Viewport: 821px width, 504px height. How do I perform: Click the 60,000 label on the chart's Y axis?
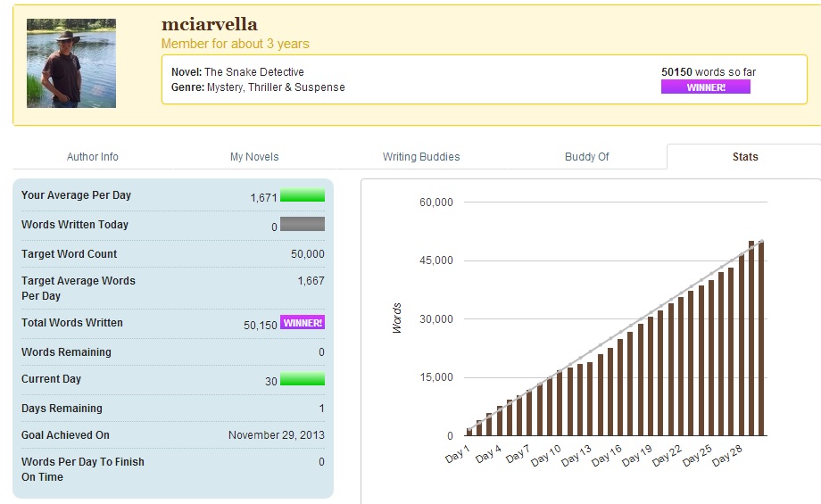pos(436,202)
